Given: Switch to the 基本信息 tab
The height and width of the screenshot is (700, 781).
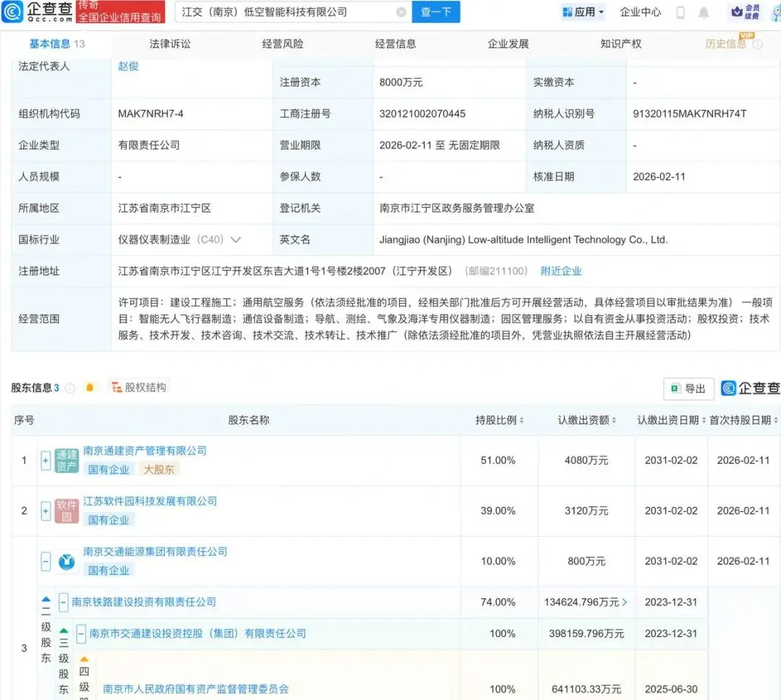Looking at the screenshot, I should click(x=57, y=44).
